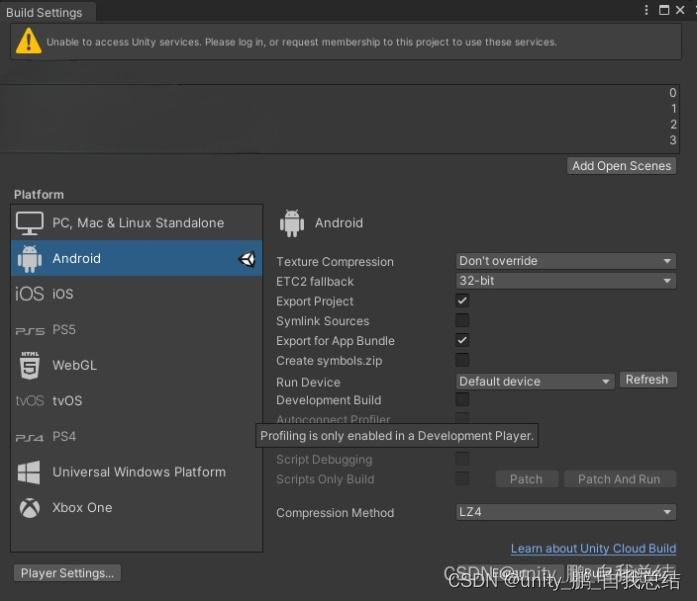Select the WebGL platform label
Image resolution: width=697 pixels, height=601 pixels.
point(74,365)
